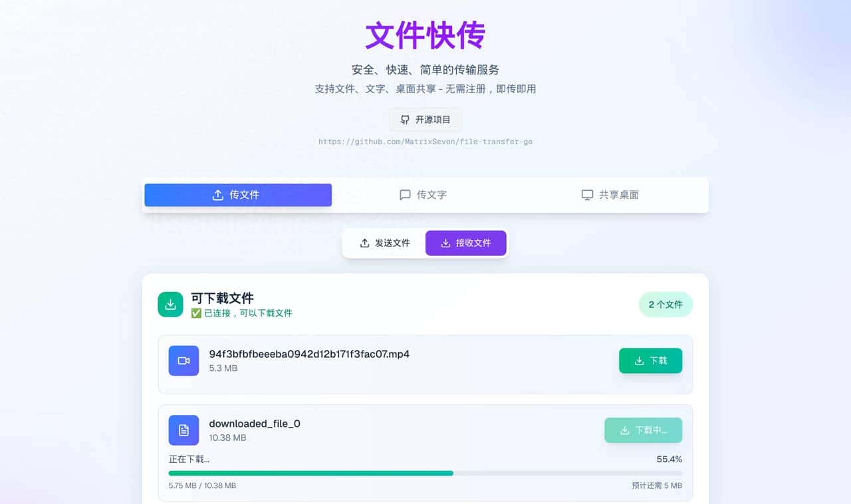Download the 94f3bfbfbeeeba mp4 file
The height and width of the screenshot is (504, 851).
650,360
